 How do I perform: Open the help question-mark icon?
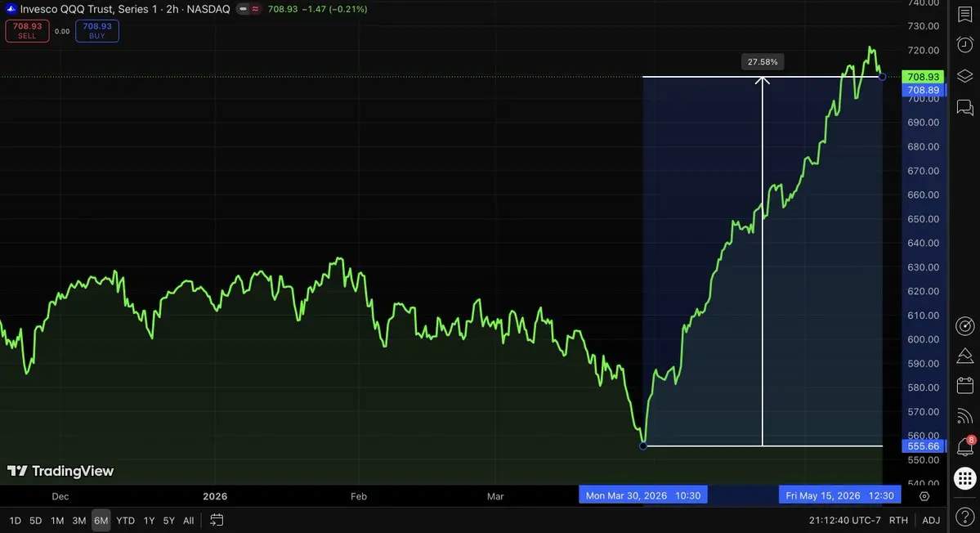pos(965,517)
